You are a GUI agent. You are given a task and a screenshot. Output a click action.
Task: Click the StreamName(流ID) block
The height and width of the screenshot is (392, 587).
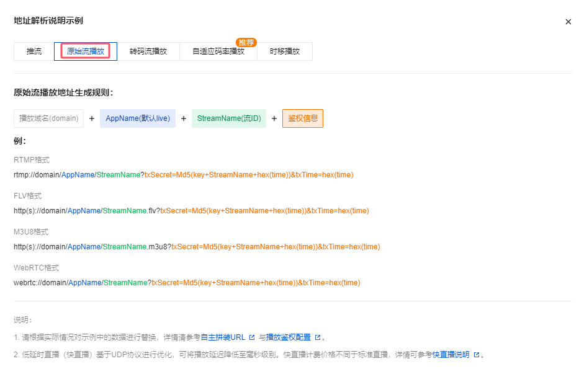pyautogui.click(x=229, y=118)
